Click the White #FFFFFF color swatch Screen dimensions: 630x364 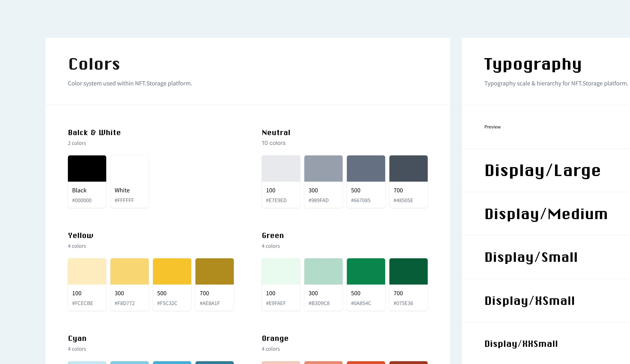[129, 181]
